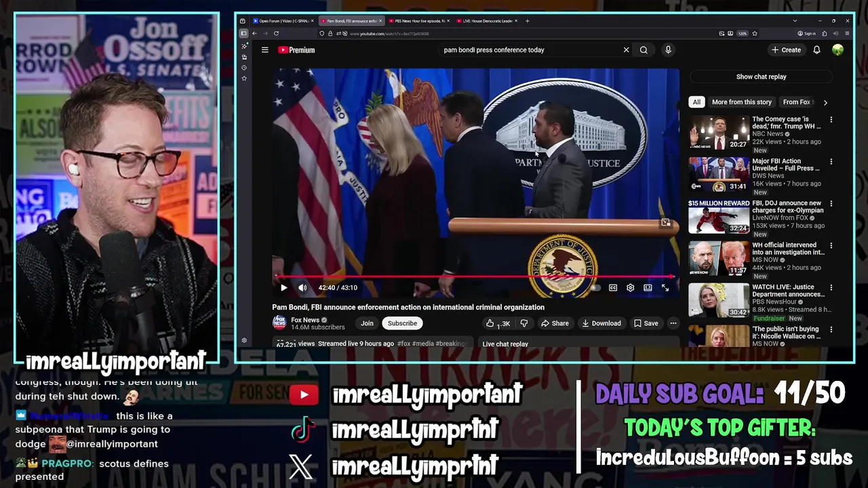Open options for WATCH LIVE Justice video
This screenshot has height=488, width=868.
831,288
